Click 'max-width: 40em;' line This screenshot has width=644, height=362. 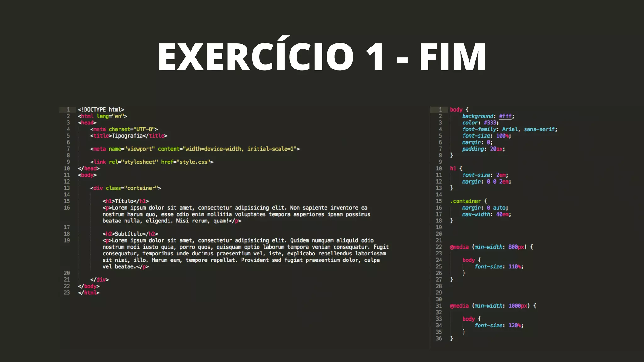tap(486, 214)
